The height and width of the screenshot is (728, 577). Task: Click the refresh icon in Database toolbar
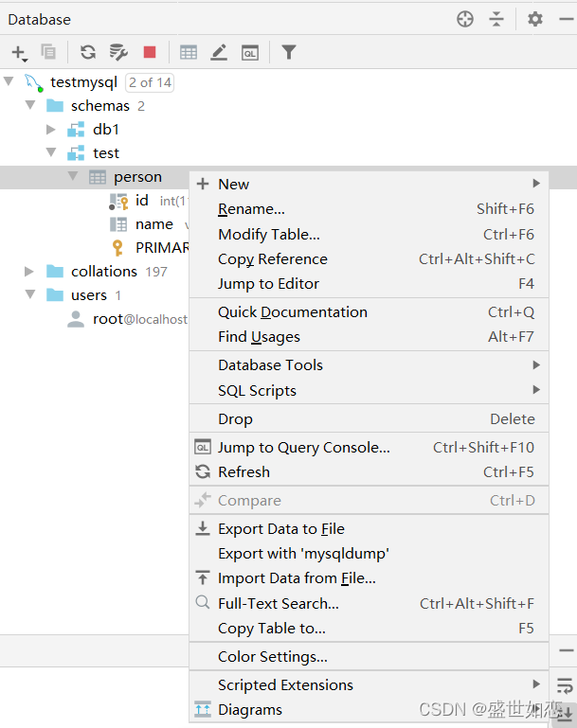point(88,52)
